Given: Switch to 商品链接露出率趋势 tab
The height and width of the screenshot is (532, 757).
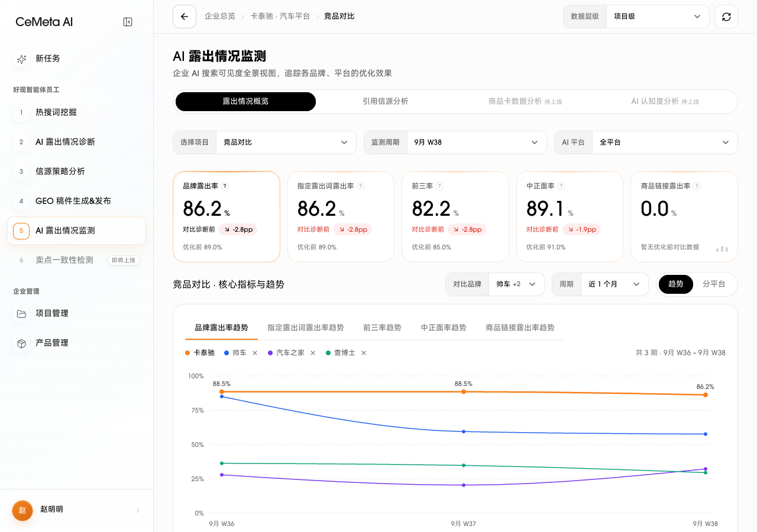Looking at the screenshot, I should pyautogui.click(x=520, y=327).
